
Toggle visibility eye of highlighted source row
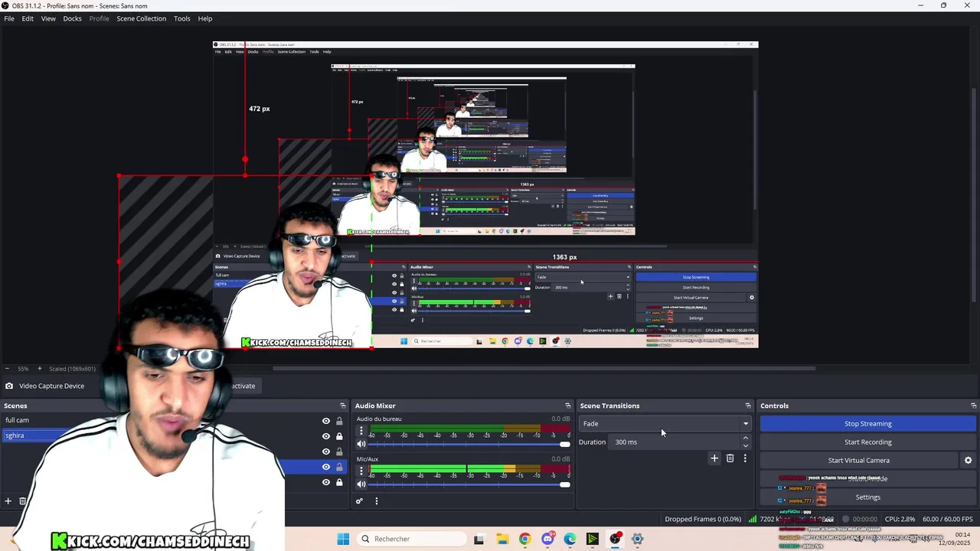point(326,467)
